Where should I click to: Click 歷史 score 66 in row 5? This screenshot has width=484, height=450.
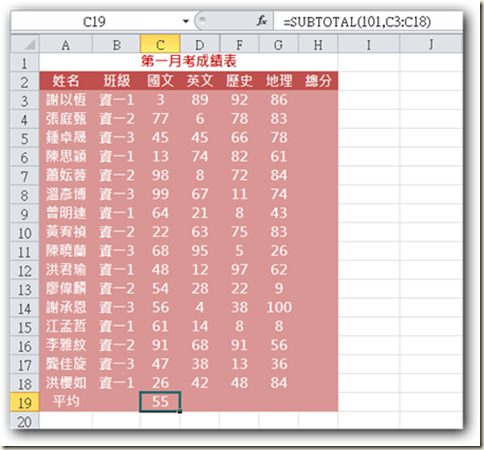[x=239, y=138]
